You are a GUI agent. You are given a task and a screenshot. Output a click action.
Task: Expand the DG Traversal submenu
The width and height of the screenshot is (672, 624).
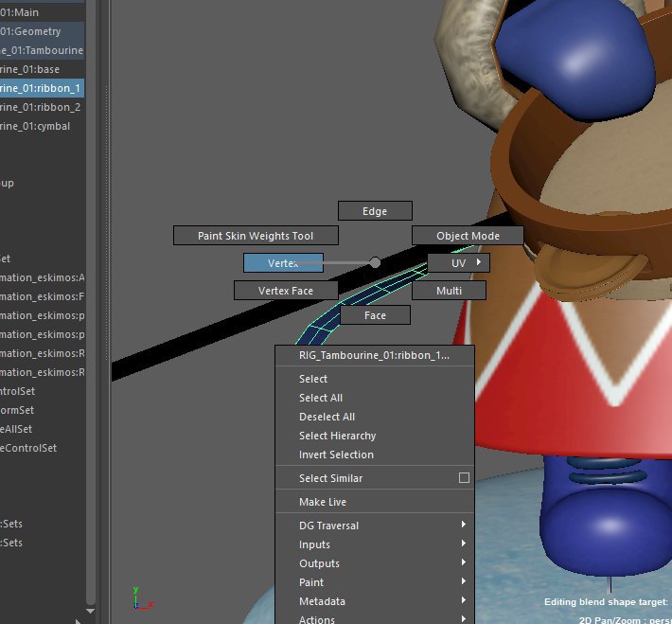click(375, 526)
